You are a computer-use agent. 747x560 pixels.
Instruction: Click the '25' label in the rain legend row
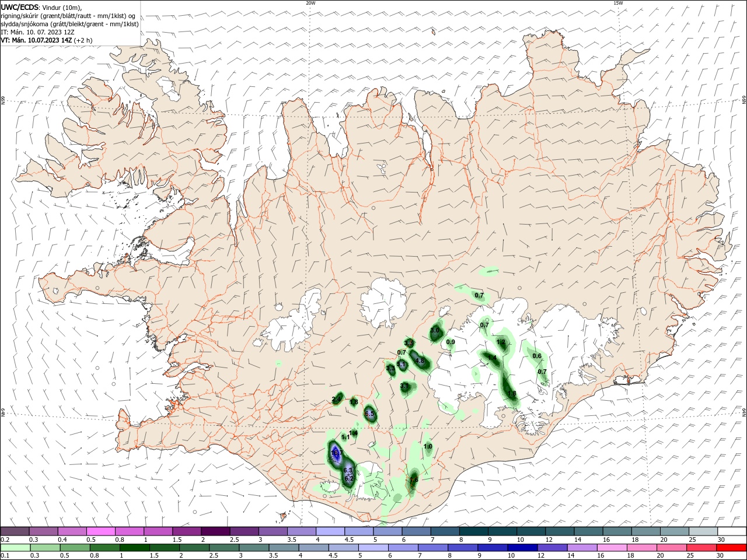(689, 556)
